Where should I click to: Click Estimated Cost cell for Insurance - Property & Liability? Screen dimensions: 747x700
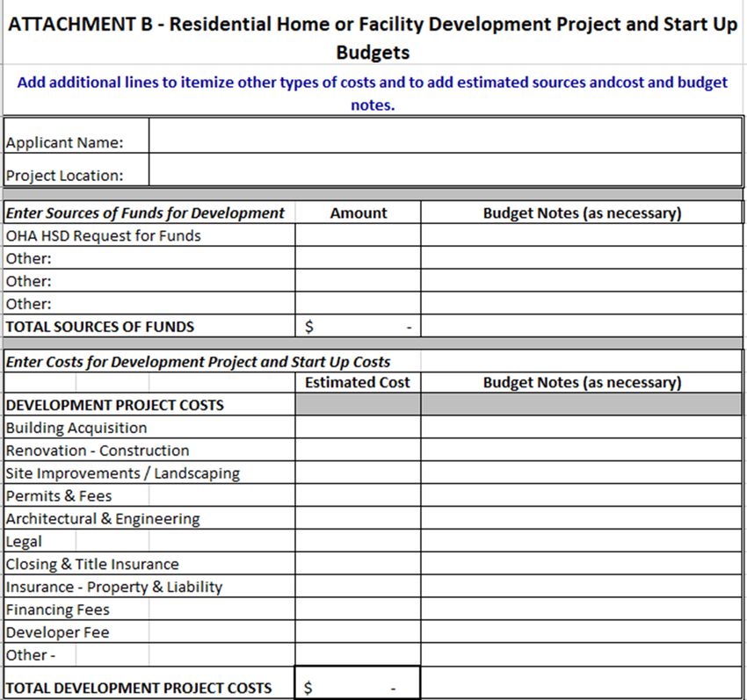click(358, 586)
